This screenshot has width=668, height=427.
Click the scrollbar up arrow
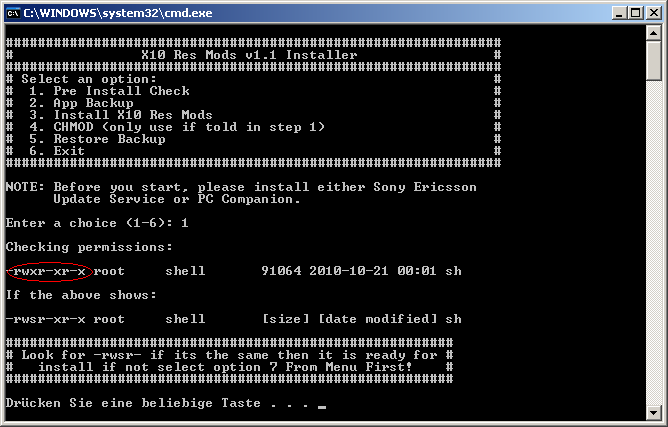[654, 33]
